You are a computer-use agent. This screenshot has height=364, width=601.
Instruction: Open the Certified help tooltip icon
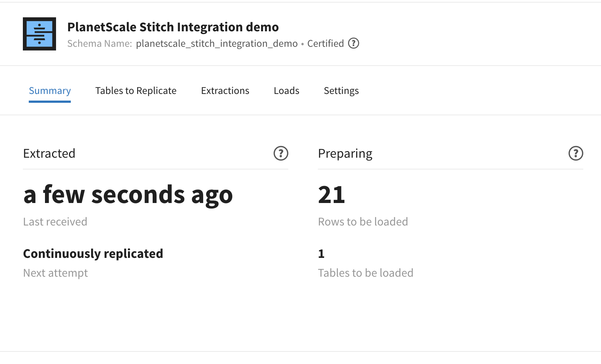coord(354,43)
